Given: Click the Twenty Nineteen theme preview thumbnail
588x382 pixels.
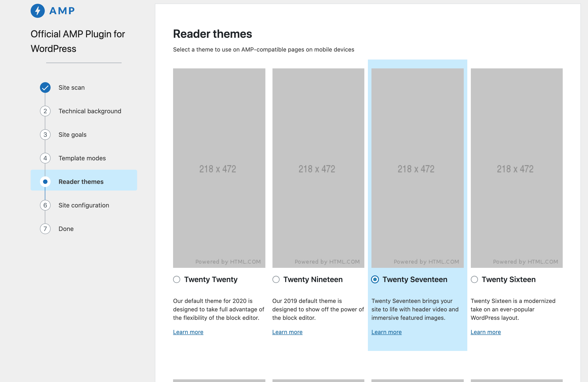Looking at the screenshot, I should 318,168.
